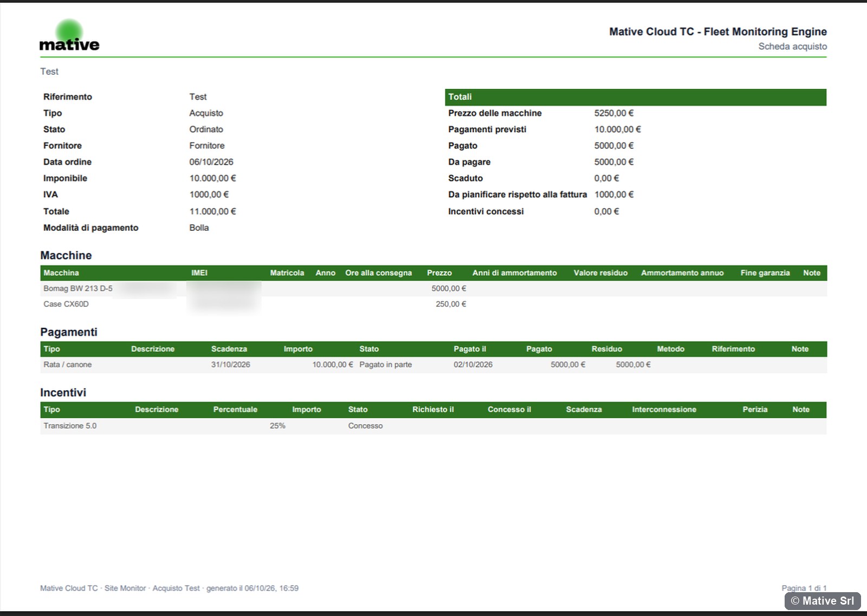This screenshot has height=616, width=867.
Task: Click the 'Metodo' column header
Action: (671, 349)
